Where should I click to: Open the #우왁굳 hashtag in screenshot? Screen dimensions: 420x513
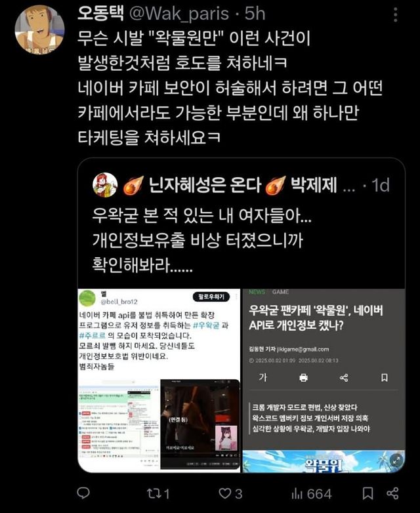coord(206,325)
